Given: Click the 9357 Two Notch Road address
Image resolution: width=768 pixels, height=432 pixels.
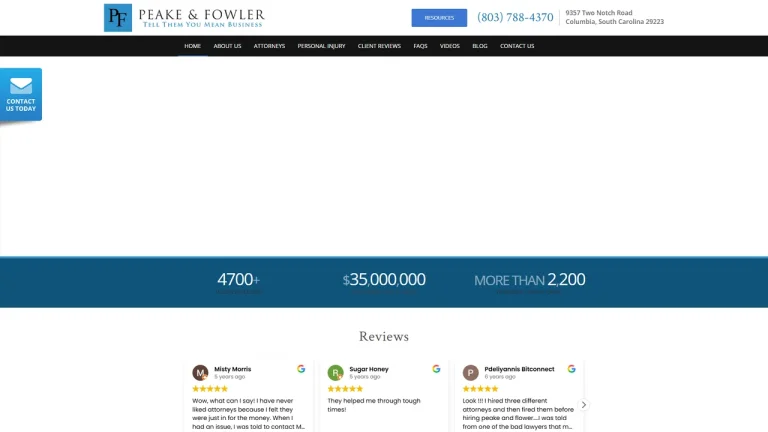Looking at the screenshot, I should (x=615, y=17).
